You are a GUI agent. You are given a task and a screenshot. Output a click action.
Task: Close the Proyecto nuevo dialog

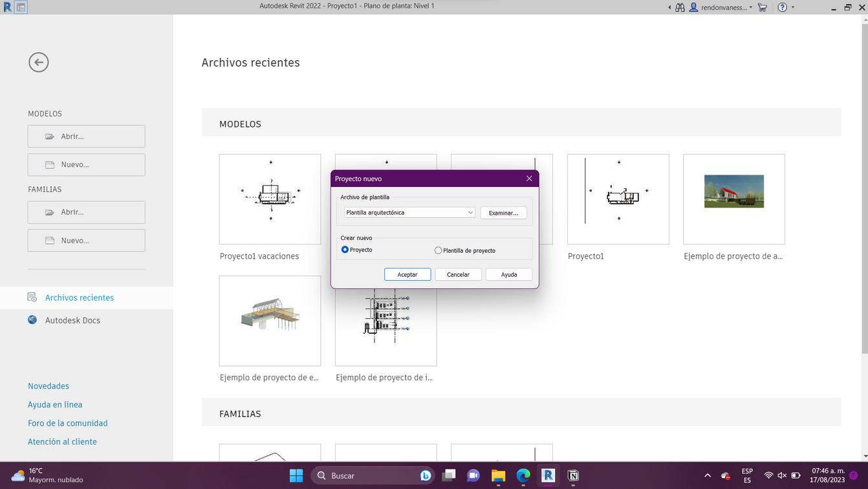tap(529, 179)
